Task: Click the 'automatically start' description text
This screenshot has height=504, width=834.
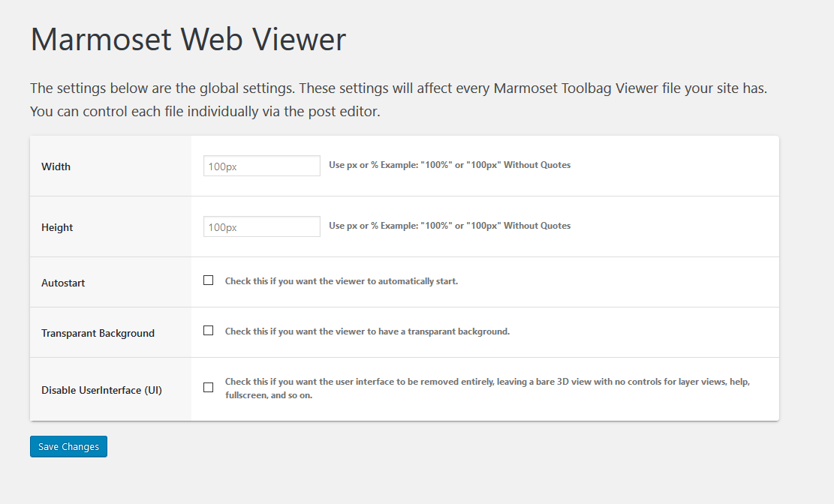Action: [x=342, y=281]
